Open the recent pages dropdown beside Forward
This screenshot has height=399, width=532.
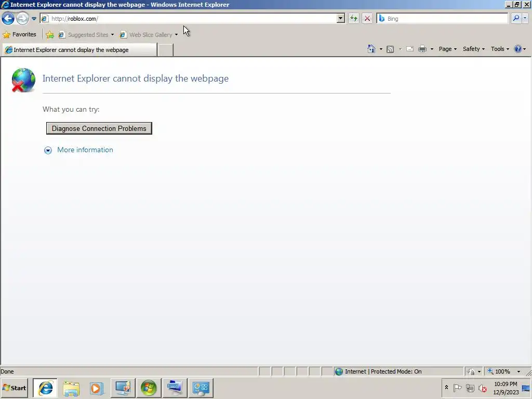[x=34, y=19]
